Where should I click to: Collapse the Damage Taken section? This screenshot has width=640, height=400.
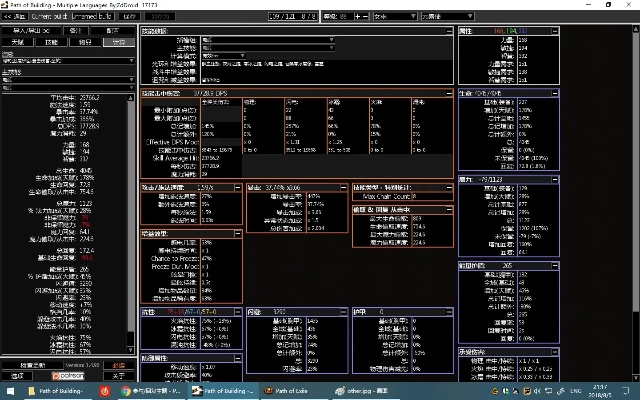tap(555, 352)
